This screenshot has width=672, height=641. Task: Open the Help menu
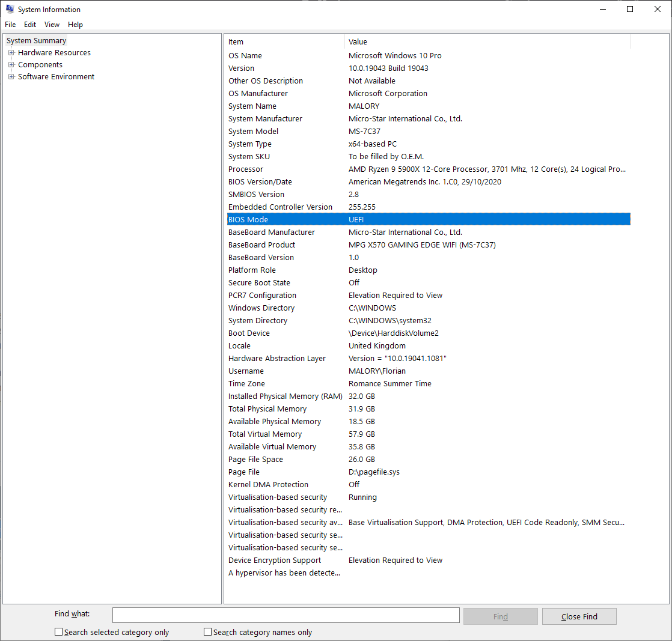[x=75, y=24]
